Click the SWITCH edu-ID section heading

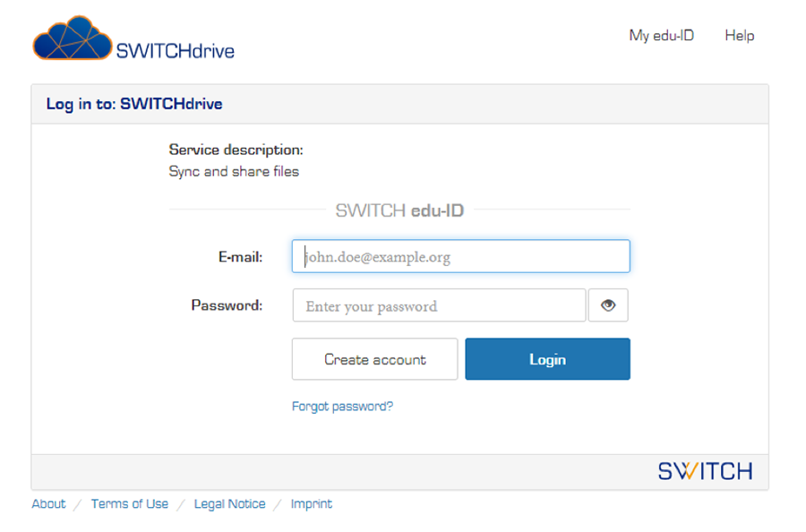pos(399,210)
